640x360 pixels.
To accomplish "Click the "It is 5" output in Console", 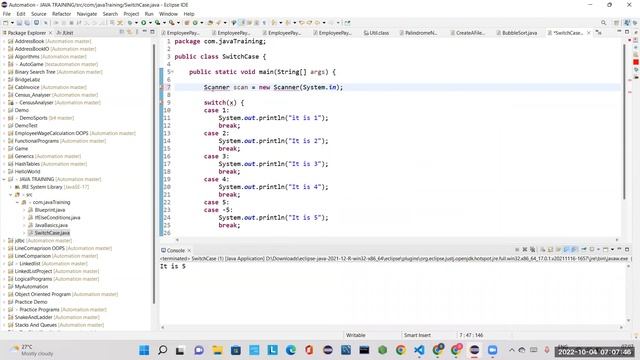I will pos(173,266).
